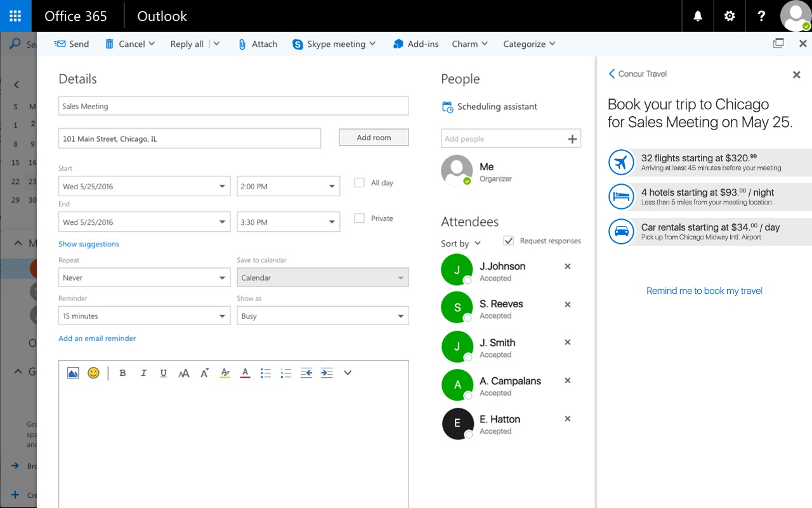The width and height of the screenshot is (812, 508).
Task: Open the Reminder 15 minutes dropdown
Action: (144, 316)
